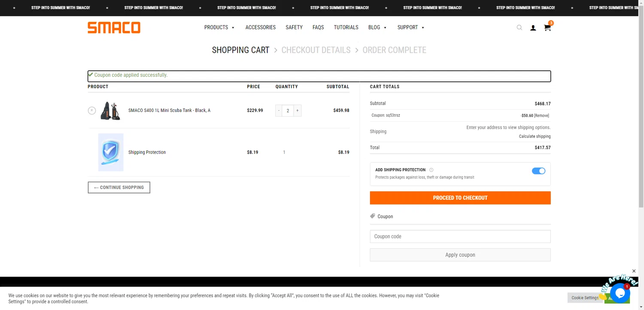Viewport: 644px width, 310px height.
Task: Open the Shipping Protection product link
Action: [147, 152]
